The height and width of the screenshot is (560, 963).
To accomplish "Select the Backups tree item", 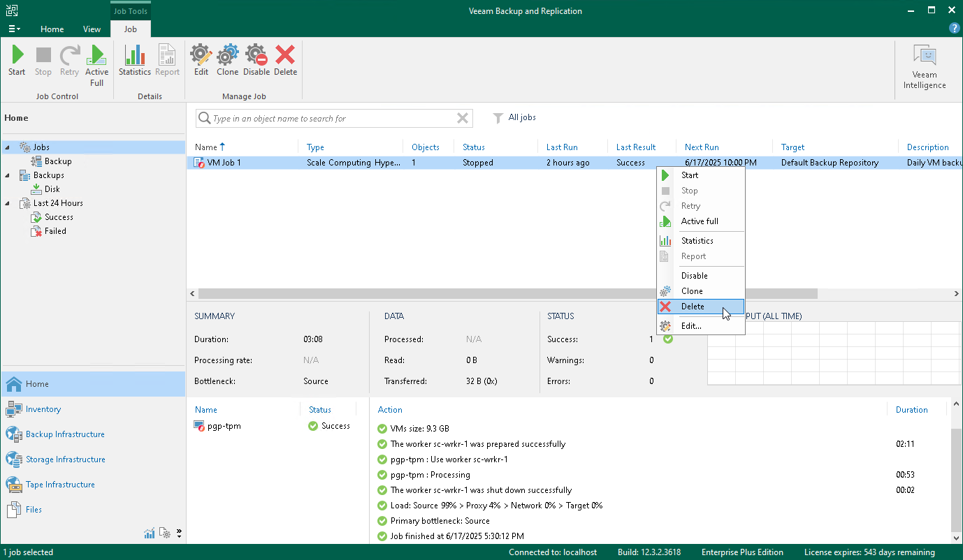I will click(x=48, y=175).
